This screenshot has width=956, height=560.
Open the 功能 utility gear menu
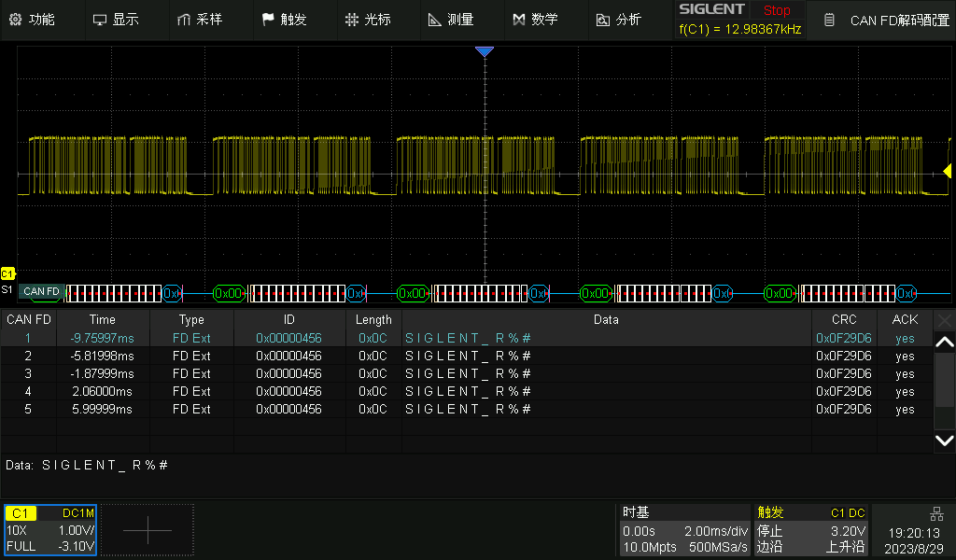click(x=32, y=20)
